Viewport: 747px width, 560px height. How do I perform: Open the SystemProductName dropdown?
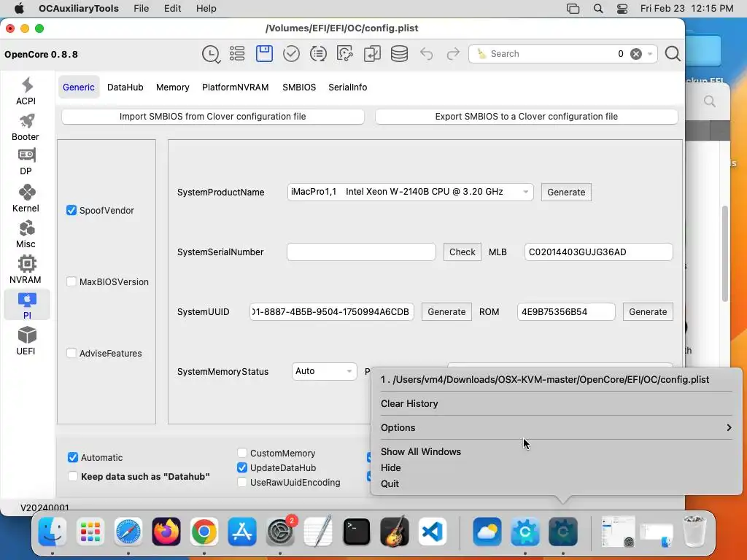(410, 192)
